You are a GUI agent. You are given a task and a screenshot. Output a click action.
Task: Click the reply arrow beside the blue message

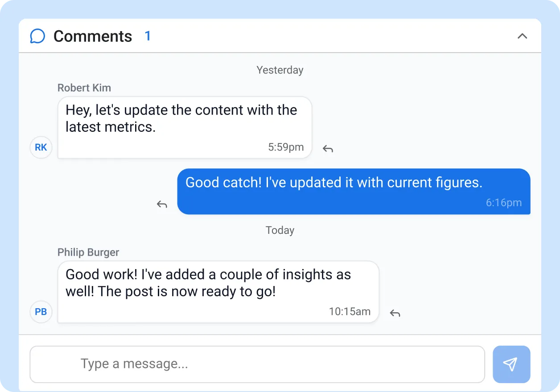(x=162, y=204)
